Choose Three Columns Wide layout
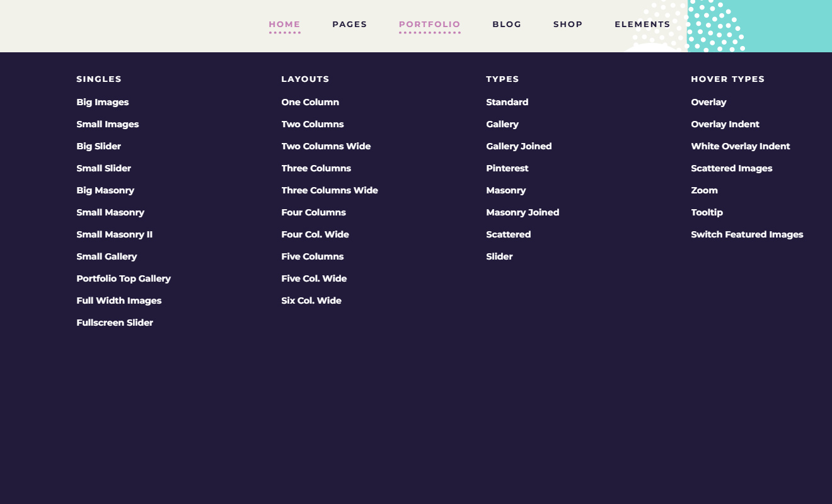 [x=330, y=190]
